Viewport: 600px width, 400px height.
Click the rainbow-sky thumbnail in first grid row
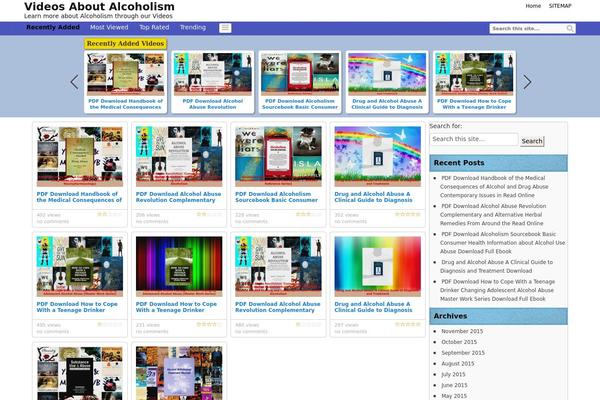click(378, 156)
